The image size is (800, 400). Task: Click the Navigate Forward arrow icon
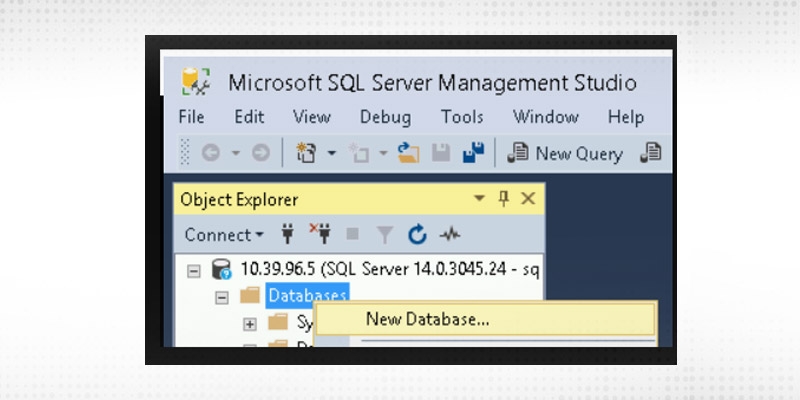[x=261, y=153]
